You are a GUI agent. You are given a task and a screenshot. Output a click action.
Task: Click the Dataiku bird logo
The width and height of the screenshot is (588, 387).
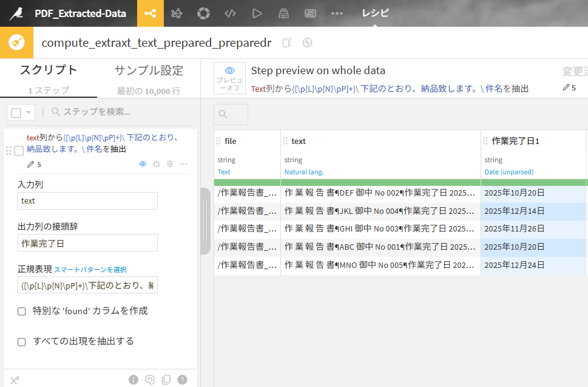click(16, 13)
